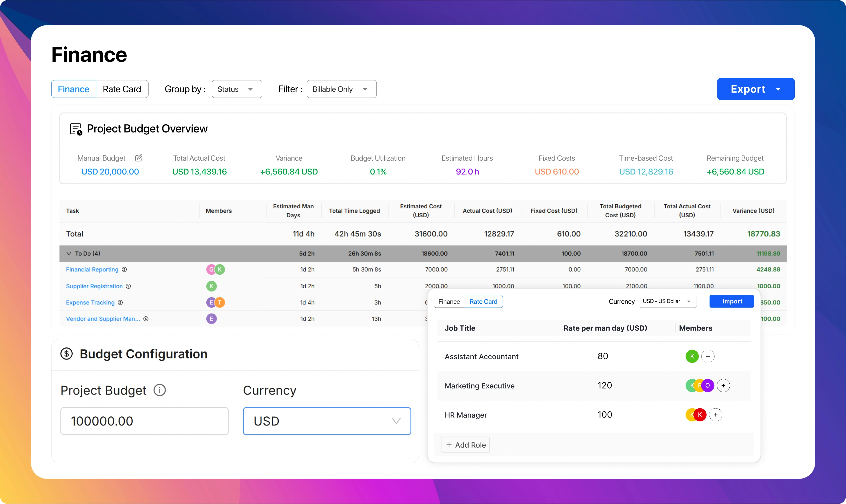Click the plus icon for Assistant Accountant members
Viewport: 846px width, 504px height.
coord(708,356)
